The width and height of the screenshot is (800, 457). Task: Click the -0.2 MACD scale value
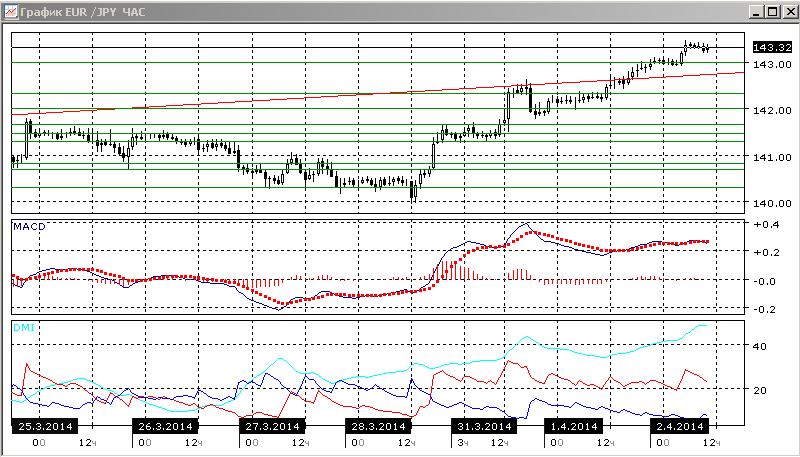766,309
